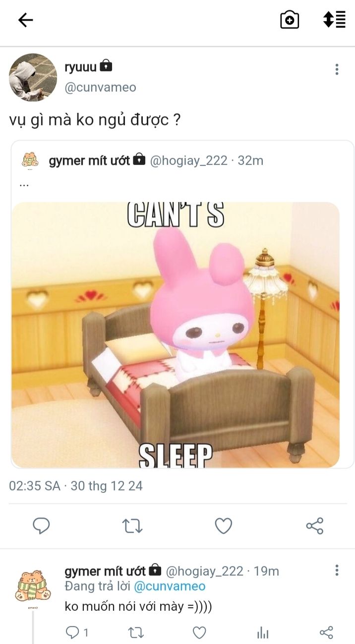Open the sort replies icon
Image resolution: width=355 pixels, height=644 pixels.
click(x=334, y=20)
